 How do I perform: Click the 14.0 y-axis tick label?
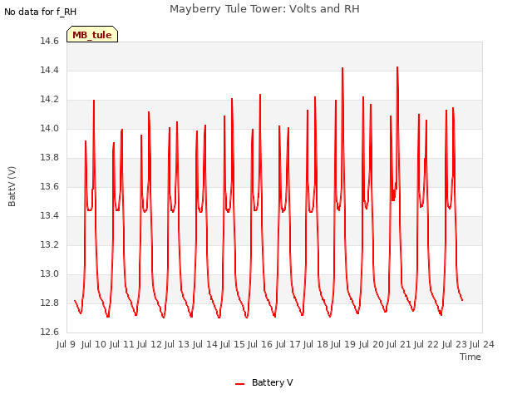pos(50,129)
